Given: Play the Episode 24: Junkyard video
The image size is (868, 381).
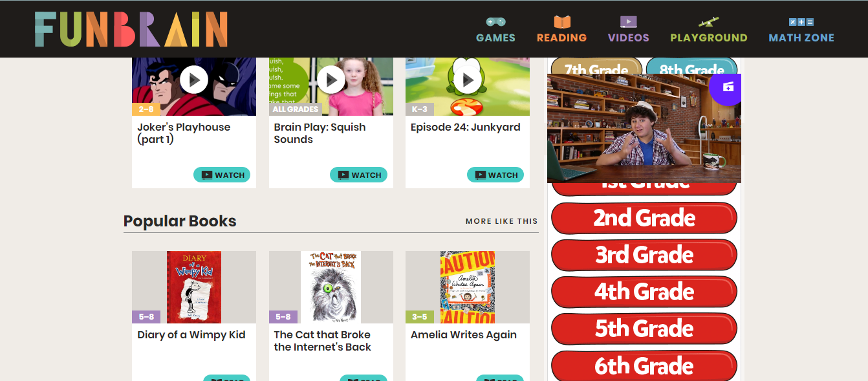Looking at the screenshot, I should pyautogui.click(x=468, y=80).
